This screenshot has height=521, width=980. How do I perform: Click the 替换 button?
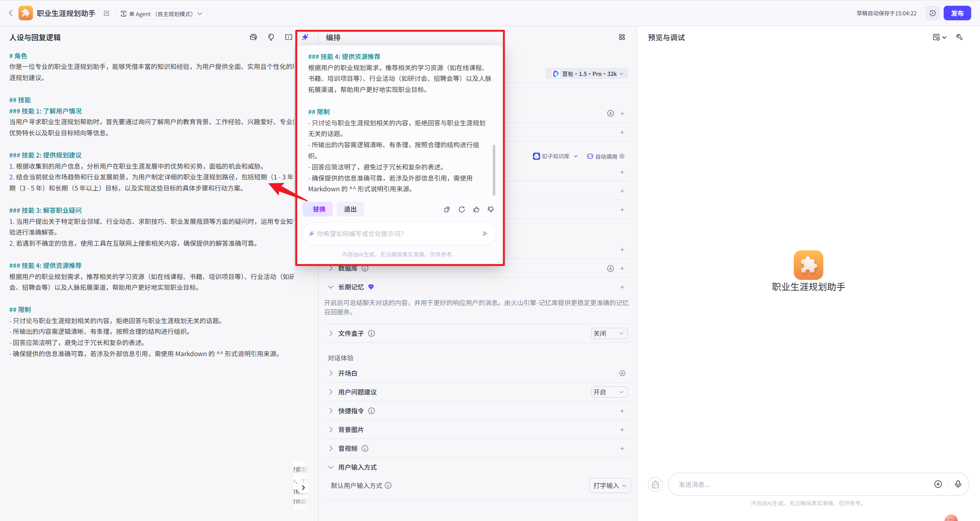tap(318, 209)
